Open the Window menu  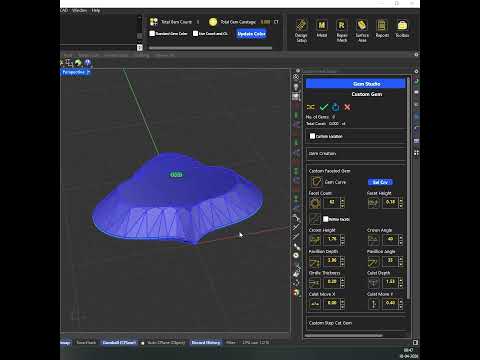coord(80,10)
